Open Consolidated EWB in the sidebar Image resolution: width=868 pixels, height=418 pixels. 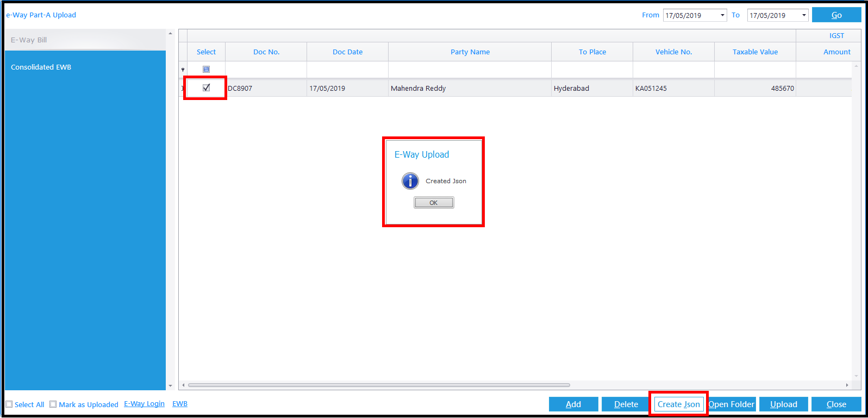coord(41,67)
